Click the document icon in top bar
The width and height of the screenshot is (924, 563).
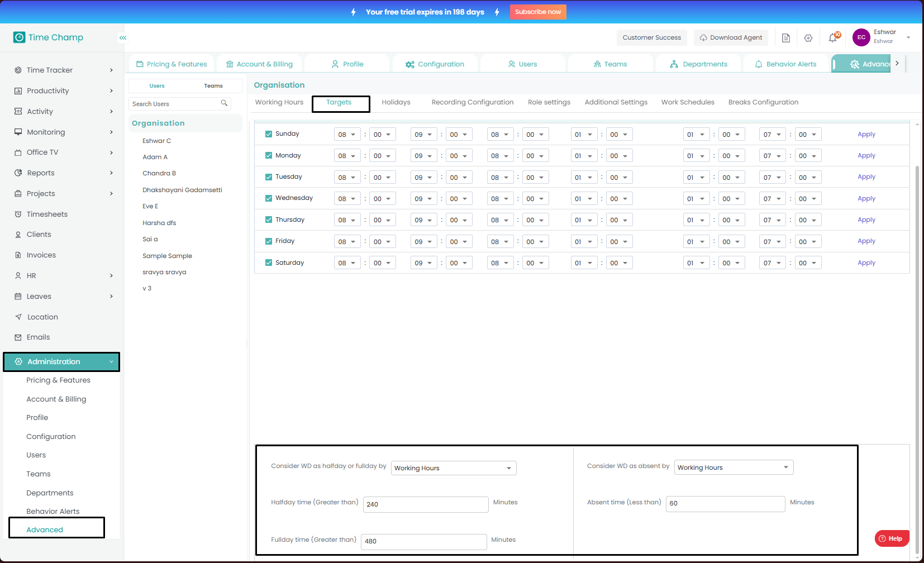tap(786, 38)
